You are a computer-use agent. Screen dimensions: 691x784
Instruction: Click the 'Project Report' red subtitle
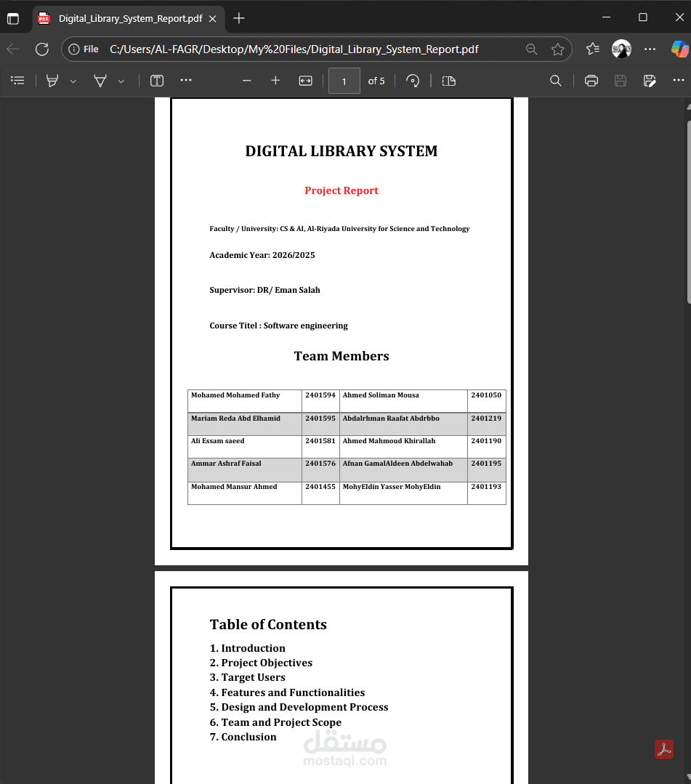click(342, 190)
